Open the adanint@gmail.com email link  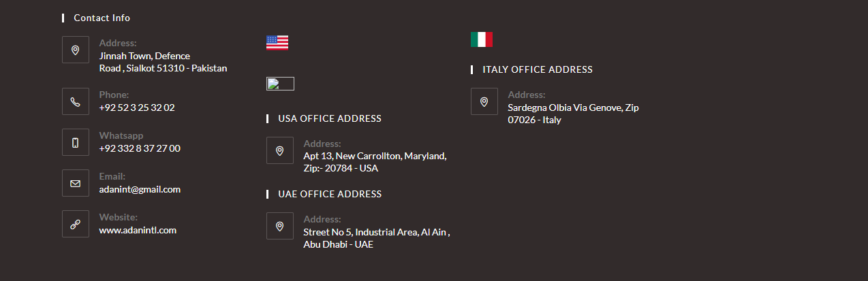(140, 189)
